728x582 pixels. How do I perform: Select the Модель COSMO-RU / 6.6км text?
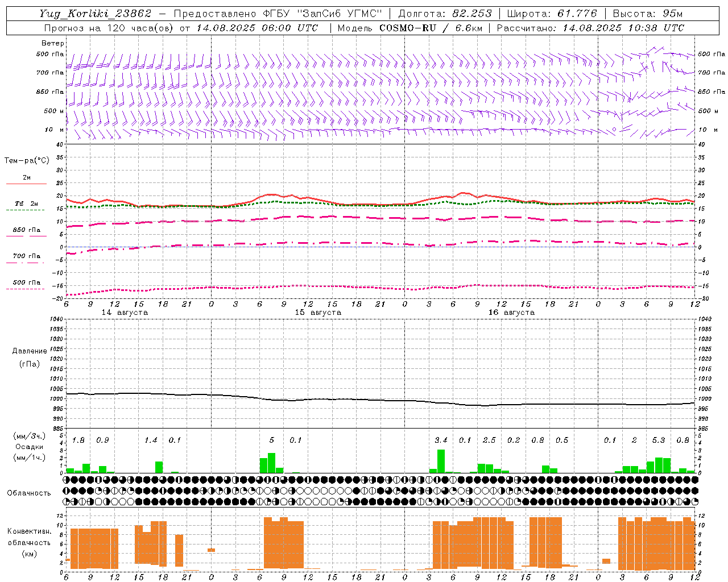pyautogui.click(x=410, y=28)
